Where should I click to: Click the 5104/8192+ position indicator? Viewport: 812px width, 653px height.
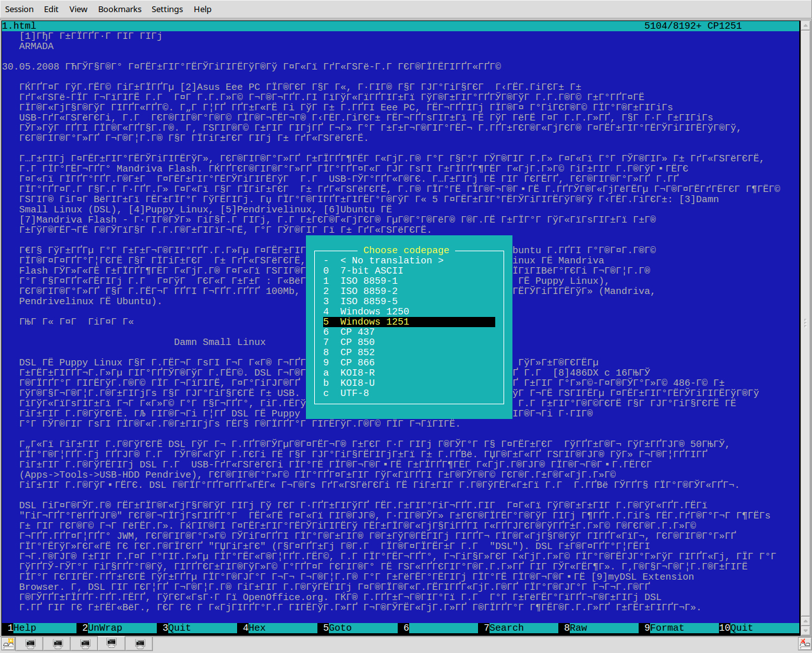pos(673,26)
